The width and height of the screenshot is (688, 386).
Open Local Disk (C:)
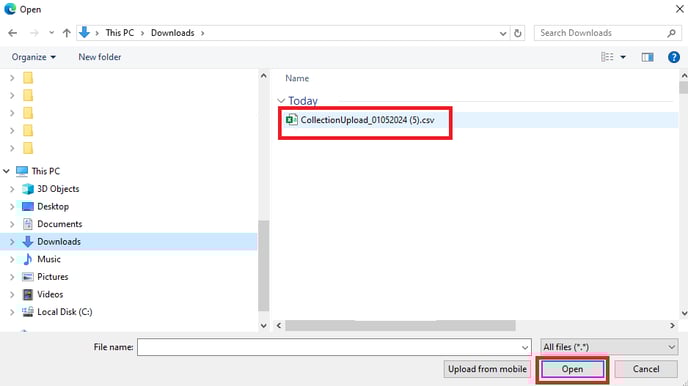pos(64,312)
